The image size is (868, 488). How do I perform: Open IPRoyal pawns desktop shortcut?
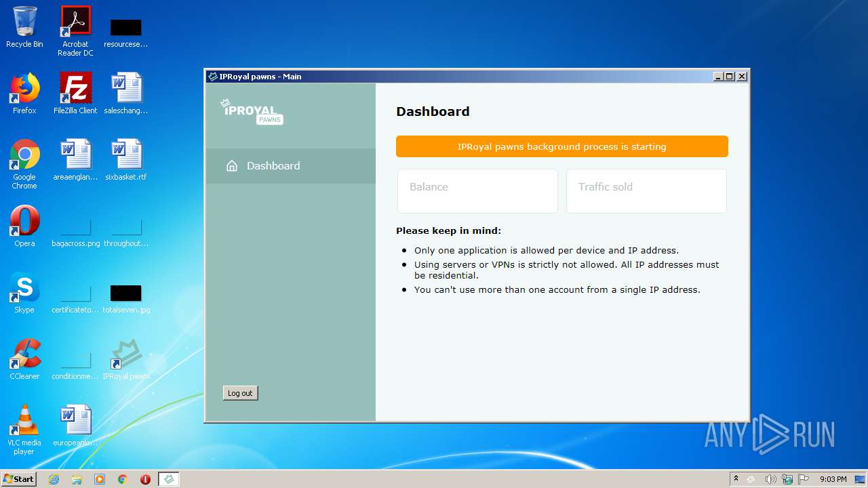pyautogui.click(x=126, y=359)
